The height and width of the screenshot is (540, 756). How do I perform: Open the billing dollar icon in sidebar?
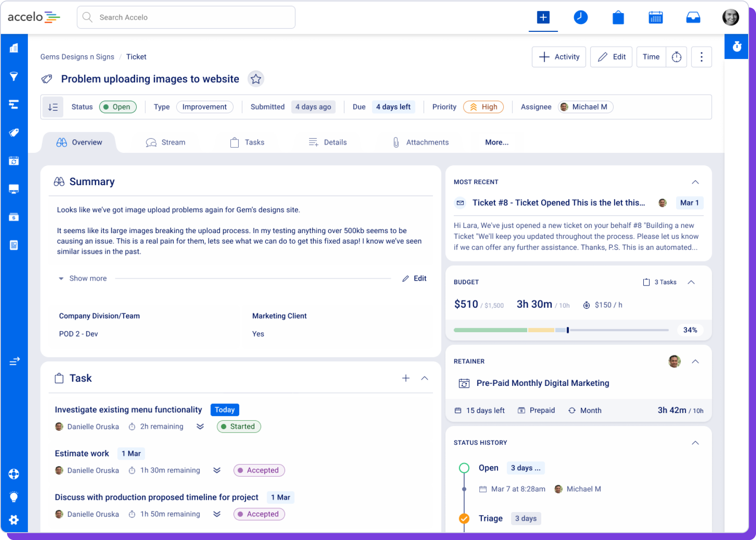(14, 217)
